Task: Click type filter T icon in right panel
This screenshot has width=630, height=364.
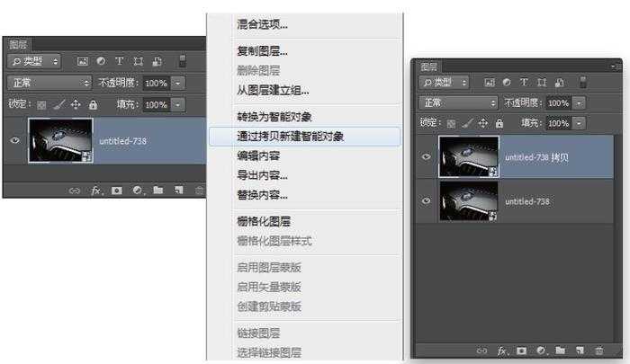Action: (x=524, y=83)
